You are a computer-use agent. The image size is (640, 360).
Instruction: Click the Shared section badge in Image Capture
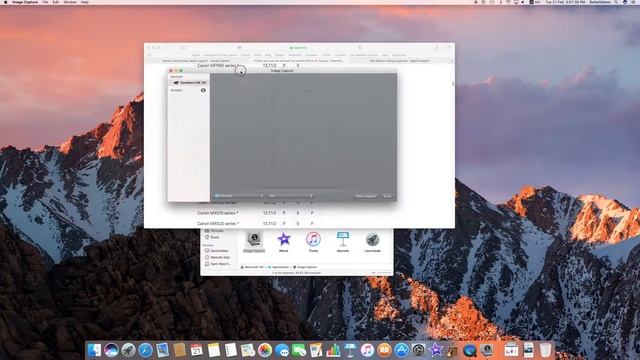(x=203, y=90)
